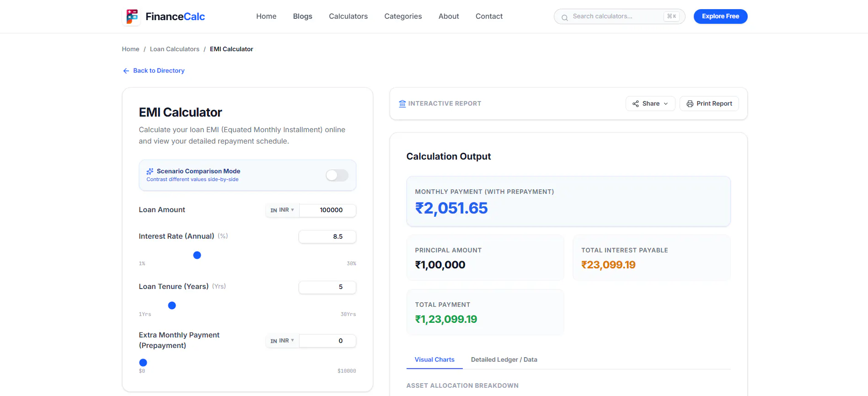Screen dimensions: 868x396
Task: Open the Extra Monthly Payment INR currency dropdown
Action: pos(282,341)
